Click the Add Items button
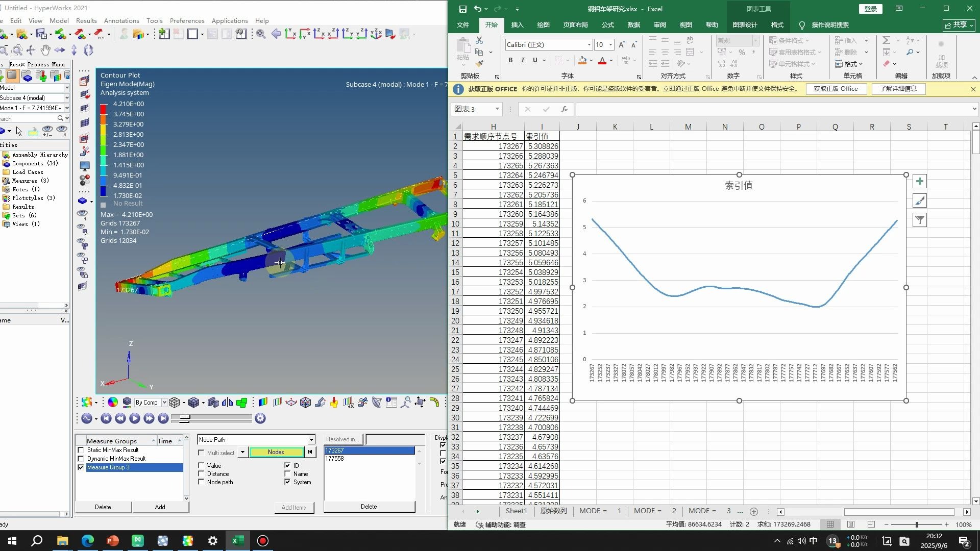Image resolution: width=980 pixels, height=551 pixels. pyautogui.click(x=293, y=507)
